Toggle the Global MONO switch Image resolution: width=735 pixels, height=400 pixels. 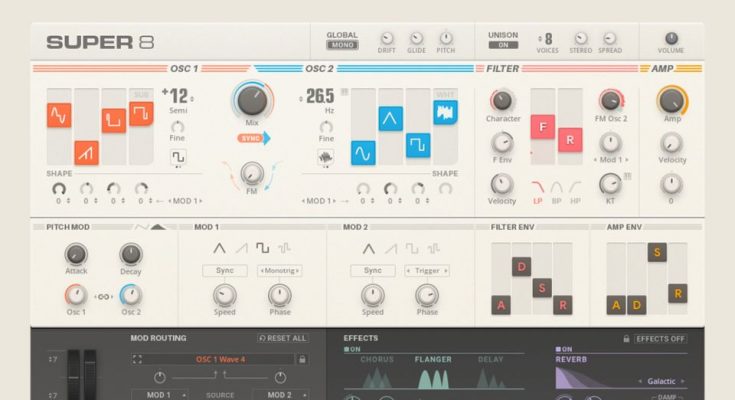tap(342, 45)
